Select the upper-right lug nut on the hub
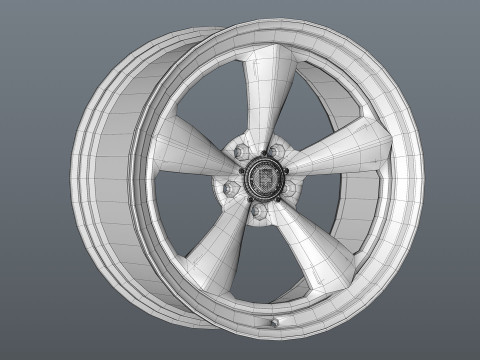480x360 pixels. pyautogui.click(x=276, y=151)
